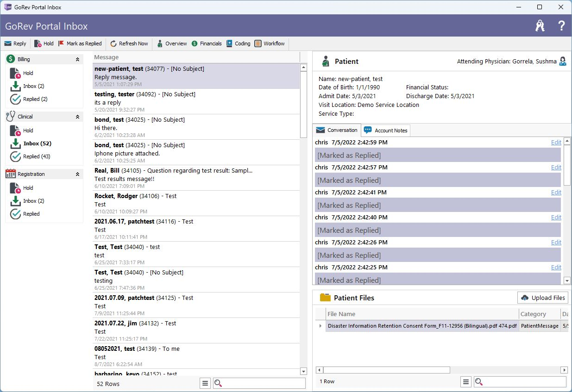Open Billing Hold folder

coord(22,73)
